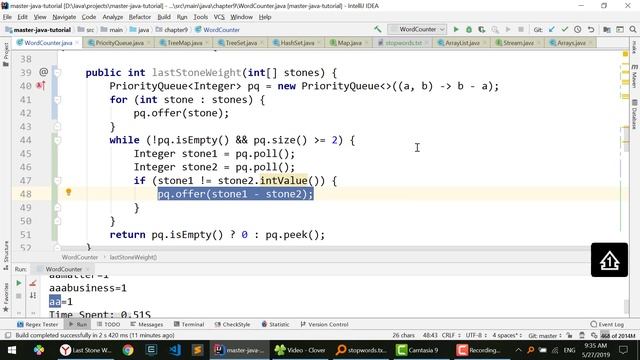The width and height of the screenshot is (640, 360).
Task: Open the Regex Tester tool window
Action: pos(38,324)
